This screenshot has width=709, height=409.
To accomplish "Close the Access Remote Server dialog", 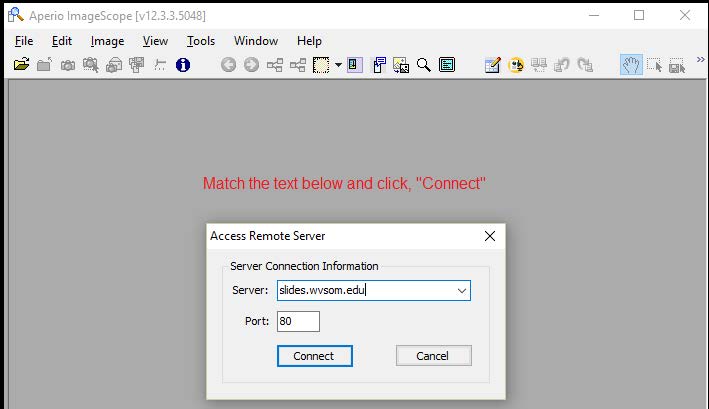I will pyautogui.click(x=490, y=236).
